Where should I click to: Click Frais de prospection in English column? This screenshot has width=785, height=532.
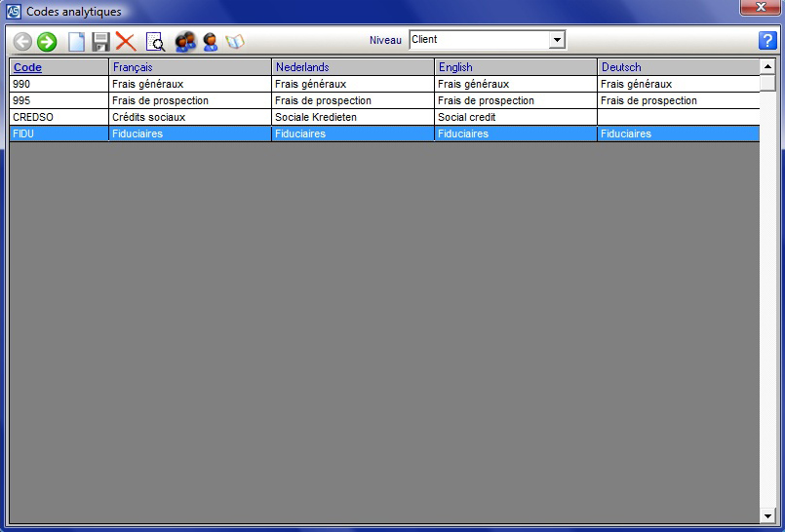click(x=516, y=100)
